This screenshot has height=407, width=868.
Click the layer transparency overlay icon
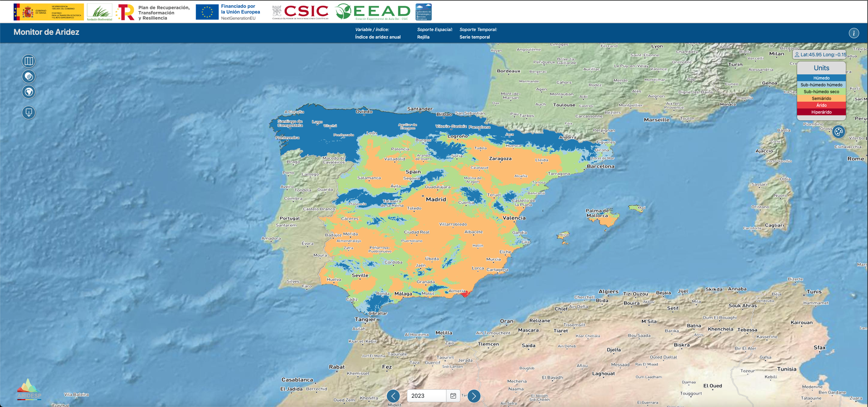tap(29, 76)
